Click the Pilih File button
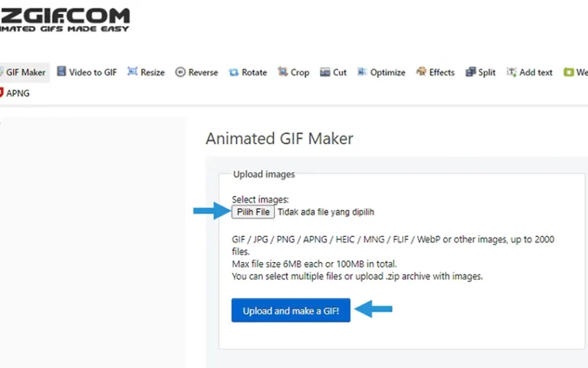Viewport: 588px width, 368px height. pos(253,212)
